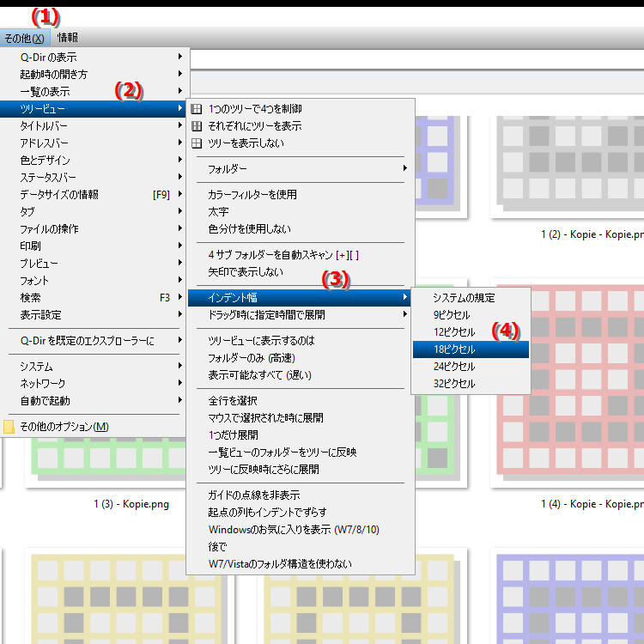644x644 pixels.
Task: Click the 後で menu entry
Action: (x=301, y=547)
